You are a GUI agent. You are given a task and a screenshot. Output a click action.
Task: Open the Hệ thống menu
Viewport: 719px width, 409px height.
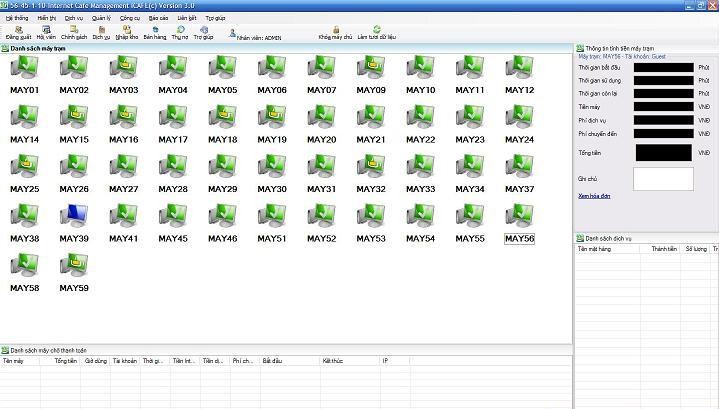(x=17, y=18)
